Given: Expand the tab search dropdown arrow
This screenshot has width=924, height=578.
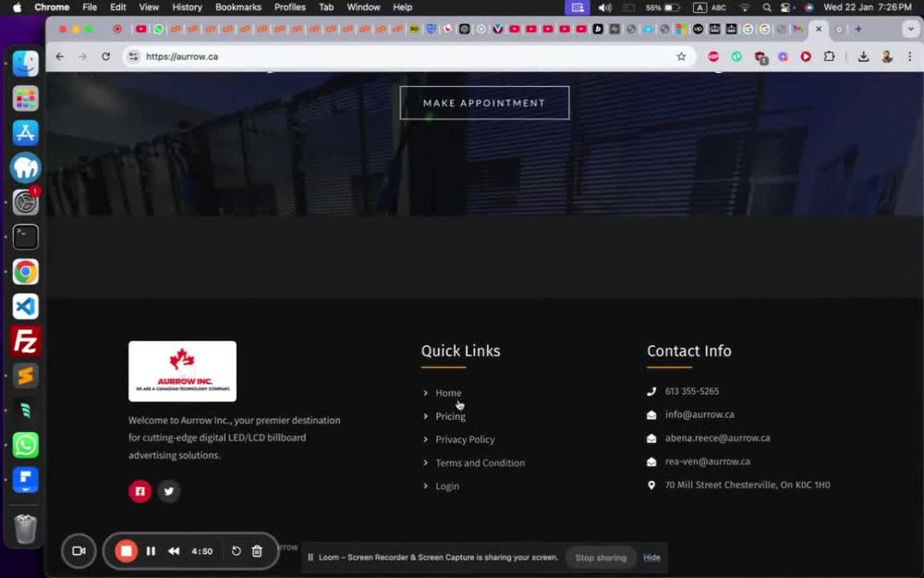Looking at the screenshot, I should pyautogui.click(x=910, y=29).
